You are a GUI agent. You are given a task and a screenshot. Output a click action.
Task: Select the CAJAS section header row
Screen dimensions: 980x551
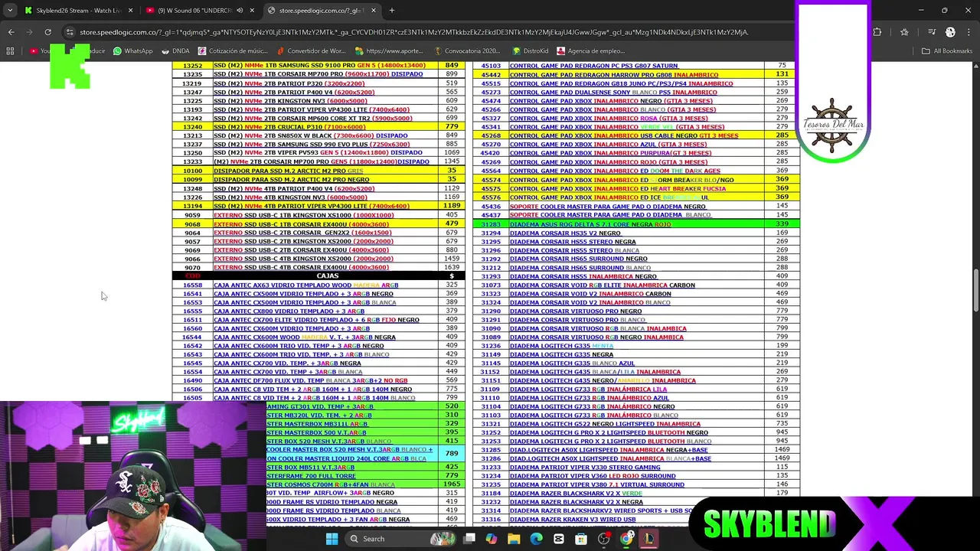[318, 276]
